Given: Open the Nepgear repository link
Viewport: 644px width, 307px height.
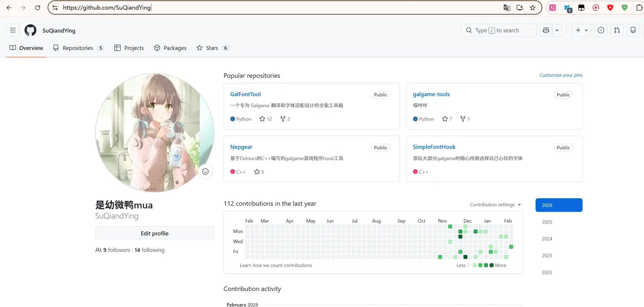Looking at the screenshot, I should tap(241, 147).
